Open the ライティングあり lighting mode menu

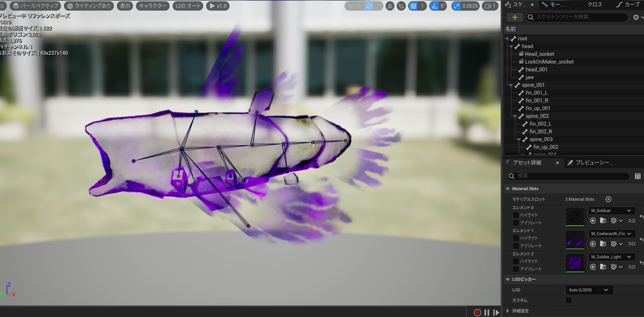click(89, 6)
